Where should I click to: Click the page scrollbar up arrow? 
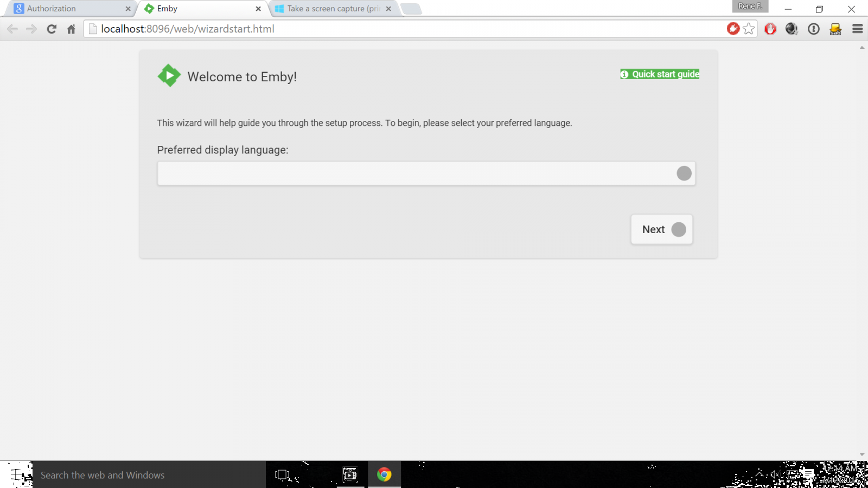(862, 48)
